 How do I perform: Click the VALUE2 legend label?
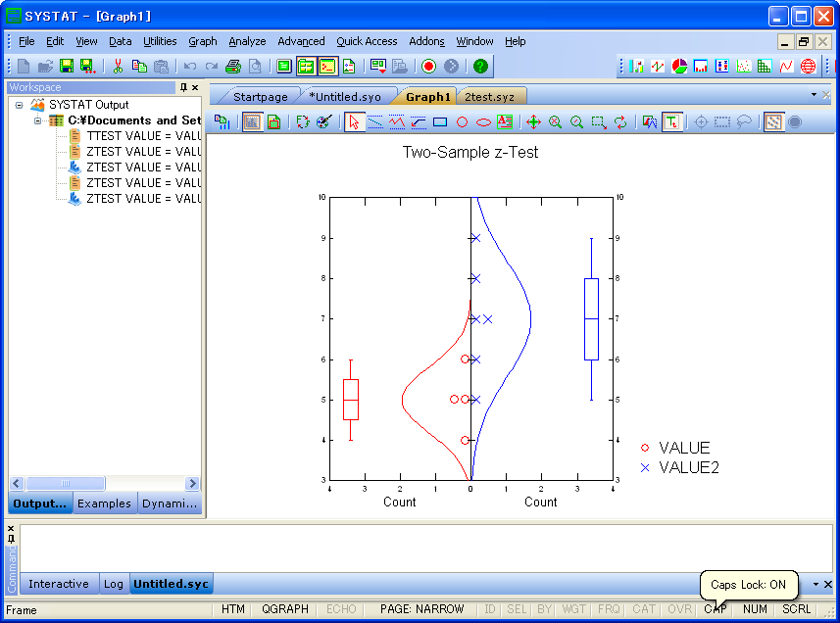tap(688, 468)
